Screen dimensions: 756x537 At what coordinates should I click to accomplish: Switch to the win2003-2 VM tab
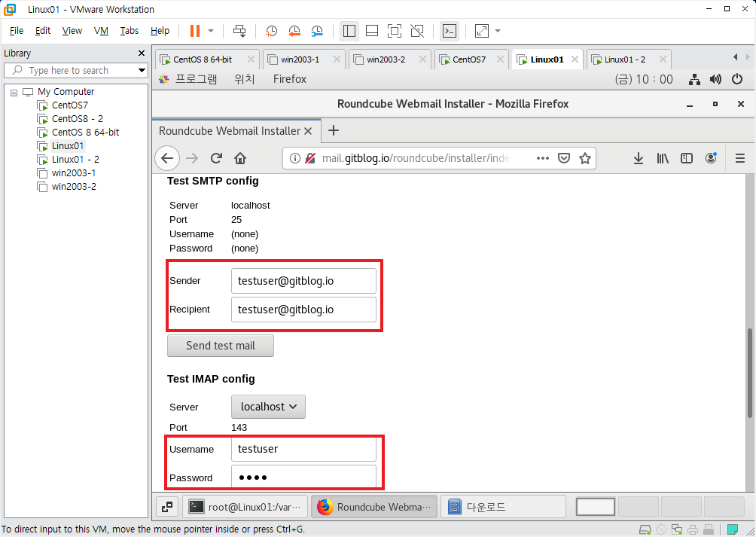tap(386, 59)
